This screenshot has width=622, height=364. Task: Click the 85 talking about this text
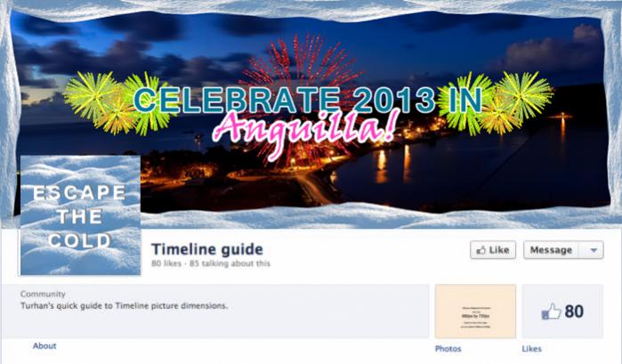point(230,263)
